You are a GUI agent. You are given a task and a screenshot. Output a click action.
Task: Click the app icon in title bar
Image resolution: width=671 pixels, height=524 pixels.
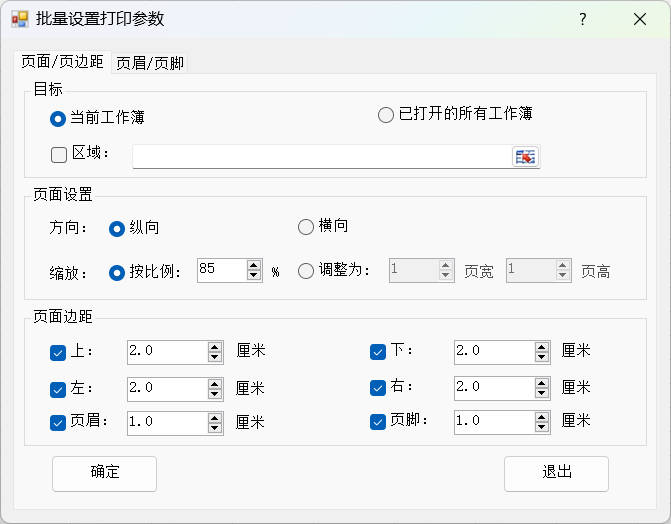[x=19, y=19]
